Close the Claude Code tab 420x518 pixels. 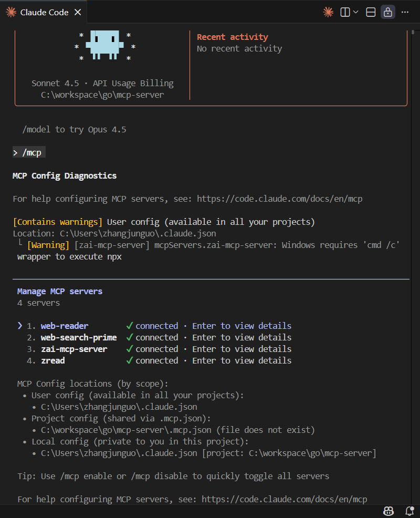coord(78,12)
